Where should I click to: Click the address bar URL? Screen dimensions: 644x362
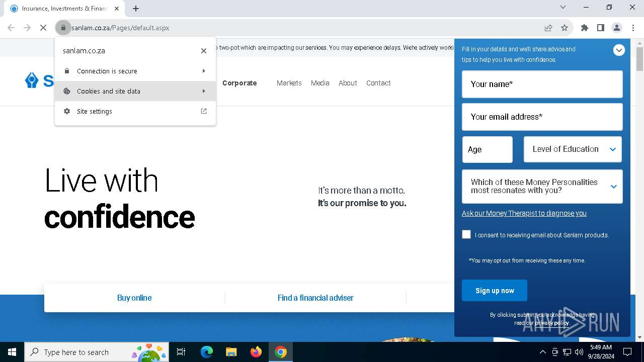120,28
